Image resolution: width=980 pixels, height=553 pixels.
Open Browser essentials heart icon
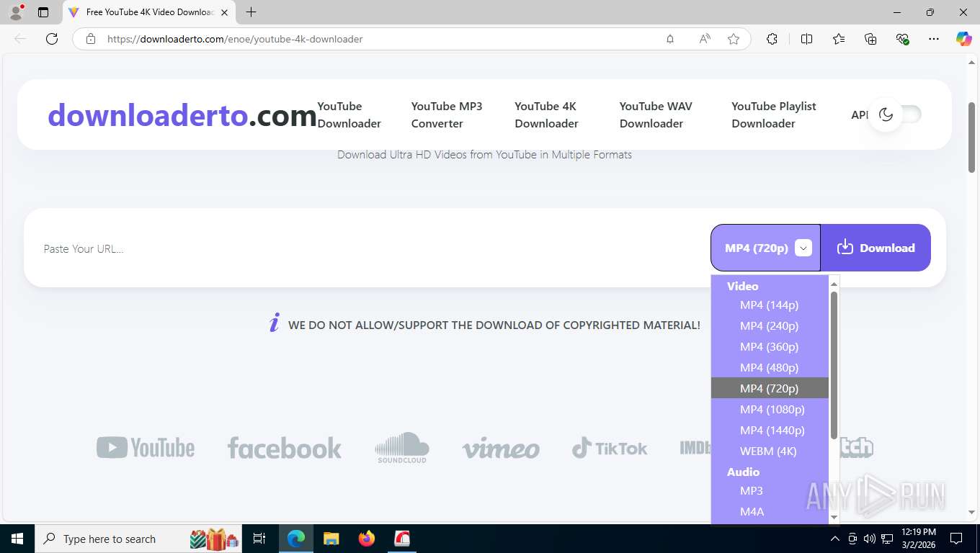pos(902,39)
